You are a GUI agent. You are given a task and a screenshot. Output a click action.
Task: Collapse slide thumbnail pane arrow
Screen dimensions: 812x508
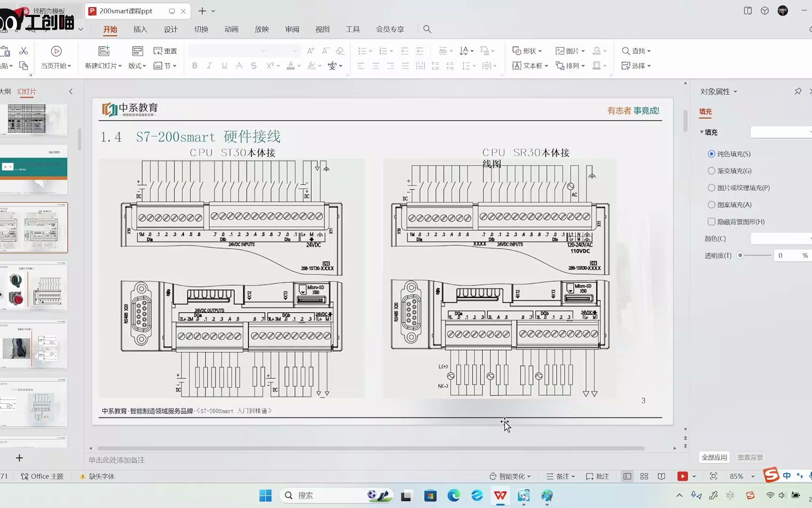point(71,91)
